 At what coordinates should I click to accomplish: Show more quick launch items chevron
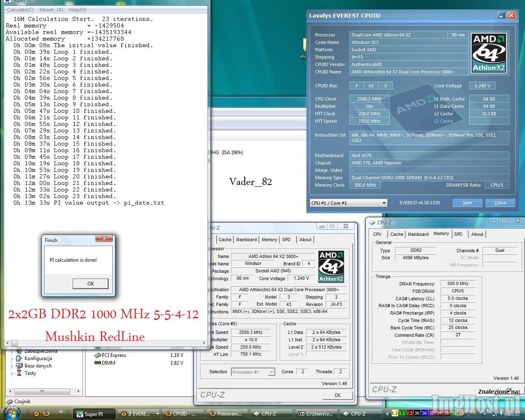(x=62, y=411)
